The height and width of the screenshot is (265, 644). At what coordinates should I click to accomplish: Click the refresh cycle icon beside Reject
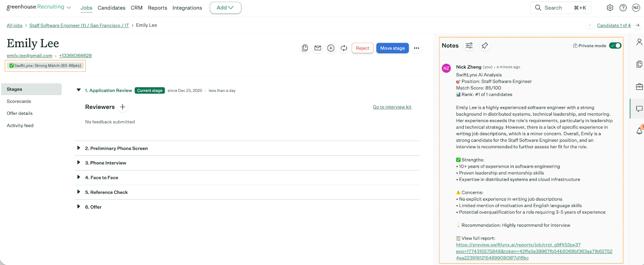[344, 48]
